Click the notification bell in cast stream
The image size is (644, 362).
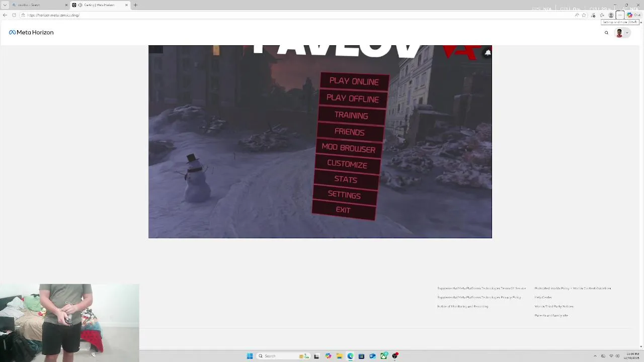click(487, 52)
